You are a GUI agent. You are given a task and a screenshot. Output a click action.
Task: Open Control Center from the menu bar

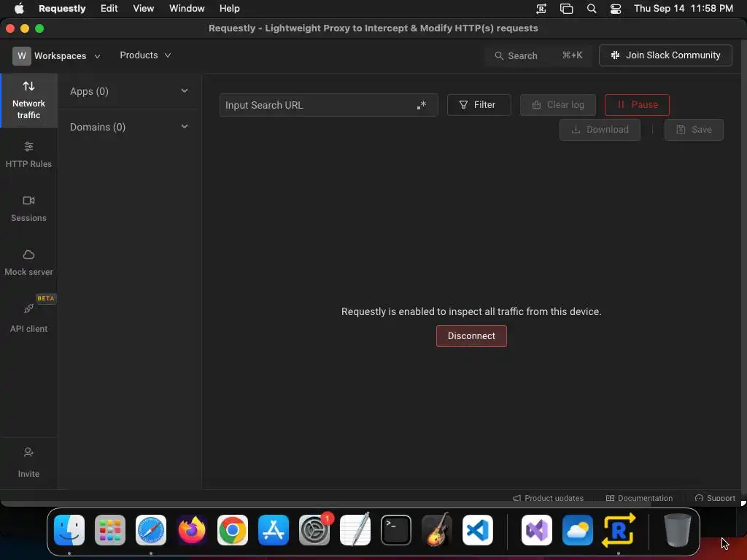[616, 9]
